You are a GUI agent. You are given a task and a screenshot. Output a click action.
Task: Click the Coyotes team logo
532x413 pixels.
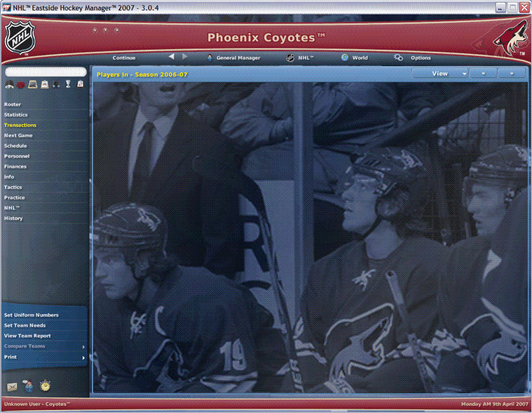click(510, 37)
